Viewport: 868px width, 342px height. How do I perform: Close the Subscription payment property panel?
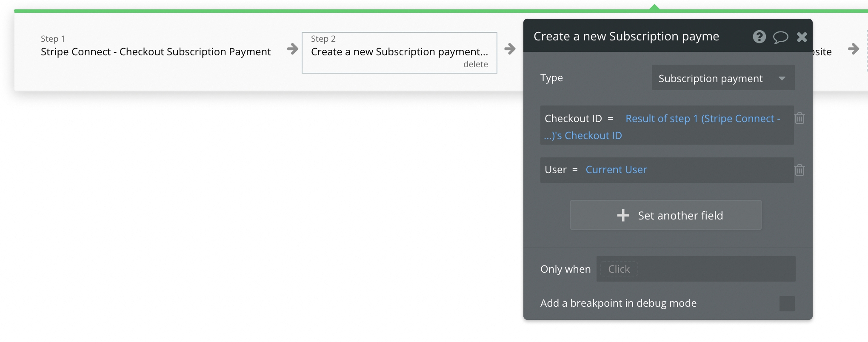(802, 37)
